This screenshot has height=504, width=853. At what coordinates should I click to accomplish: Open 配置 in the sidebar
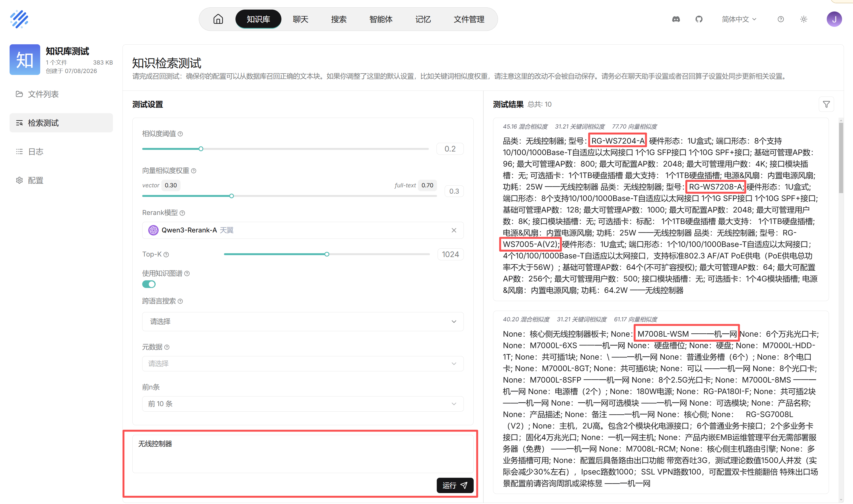pos(61,180)
